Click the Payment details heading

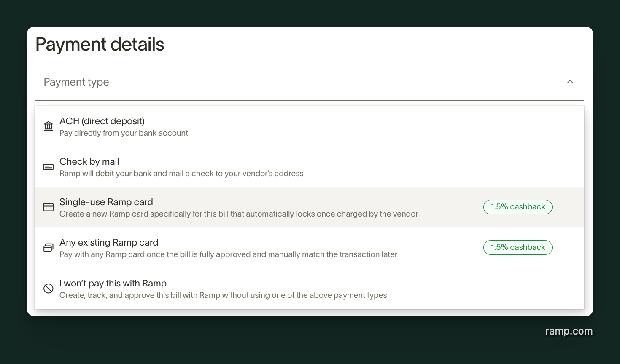100,44
